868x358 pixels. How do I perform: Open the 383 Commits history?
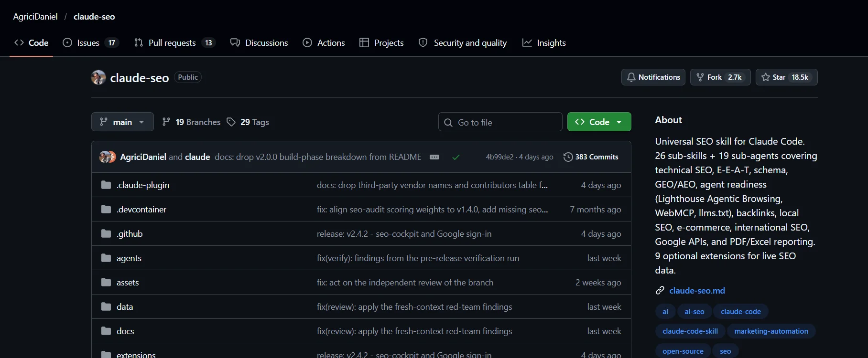(591, 157)
